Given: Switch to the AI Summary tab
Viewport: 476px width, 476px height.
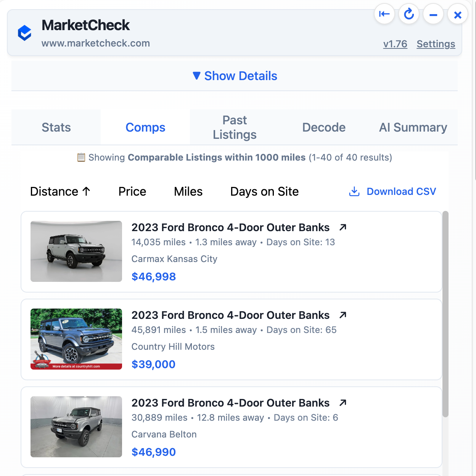Looking at the screenshot, I should (x=413, y=127).
